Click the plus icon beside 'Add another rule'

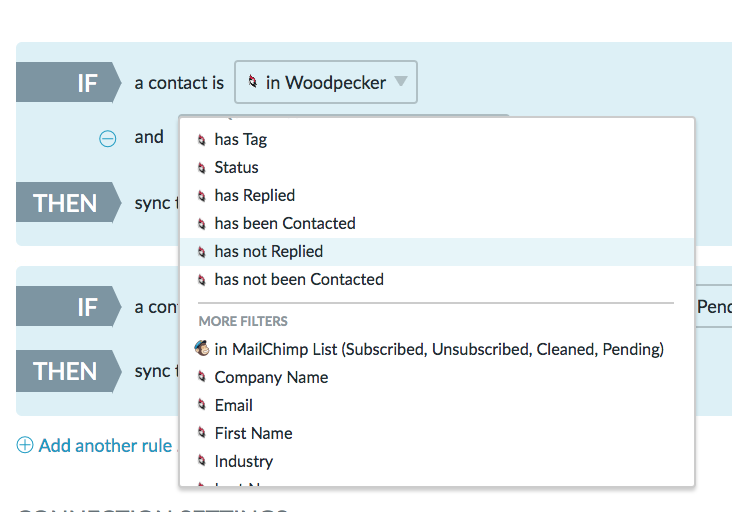pyautogui.click(x=25, y=445)
